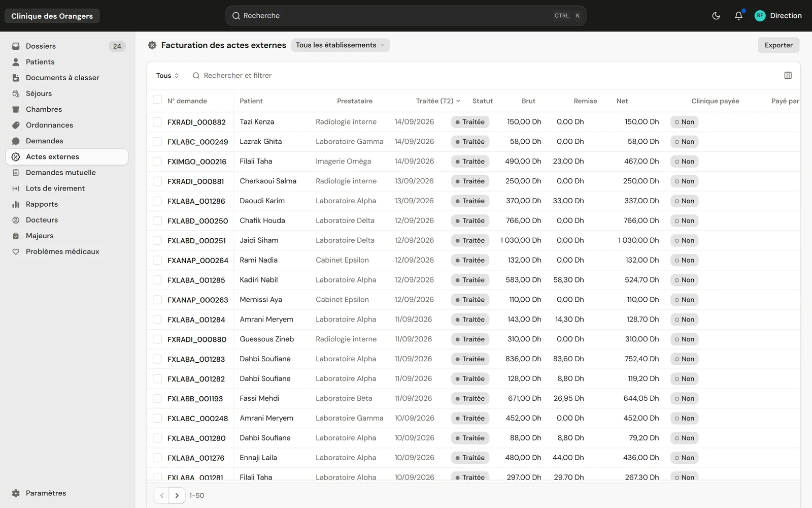Open request FXIMGO_000216 row link
Image resolution: width=812 pixels, height=508 pixels.
pos(197,162)
